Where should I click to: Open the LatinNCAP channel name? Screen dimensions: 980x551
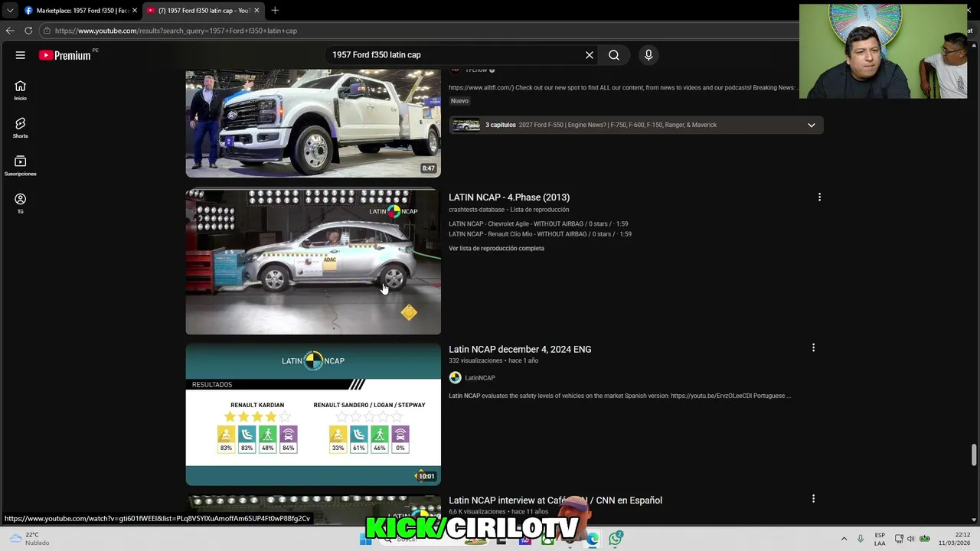point(480,377)
